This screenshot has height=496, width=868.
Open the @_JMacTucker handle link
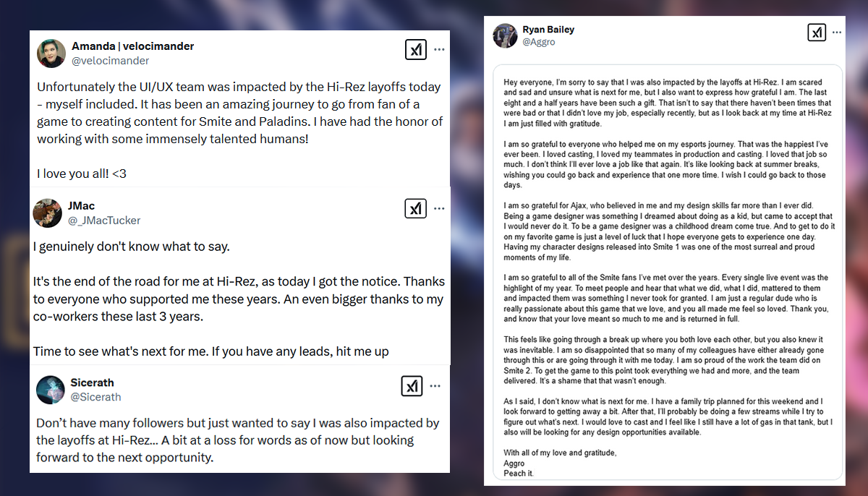pos(104,220)
